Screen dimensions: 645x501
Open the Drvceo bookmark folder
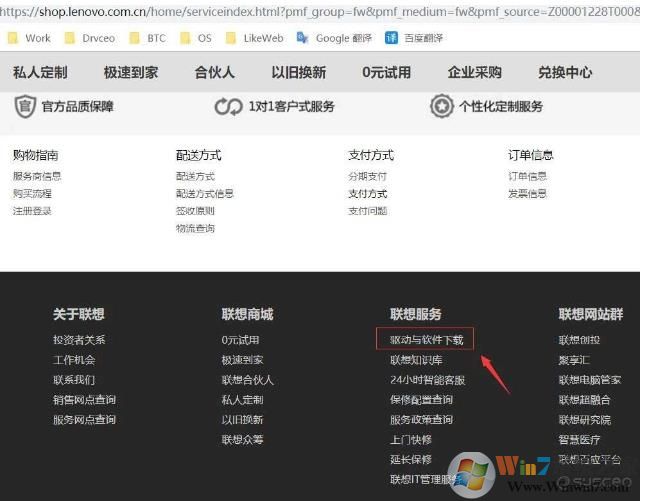pos(88,38)
